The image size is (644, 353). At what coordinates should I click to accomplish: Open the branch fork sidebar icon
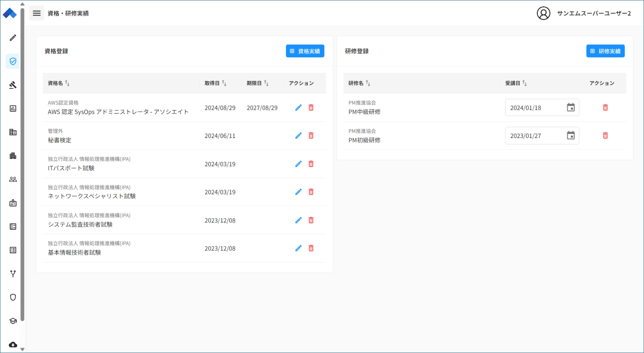pos(13,274)
